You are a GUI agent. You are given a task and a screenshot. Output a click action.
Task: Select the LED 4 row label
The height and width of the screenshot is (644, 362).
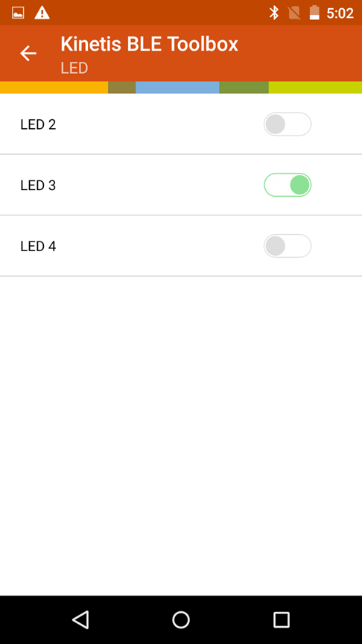(38, 246)
